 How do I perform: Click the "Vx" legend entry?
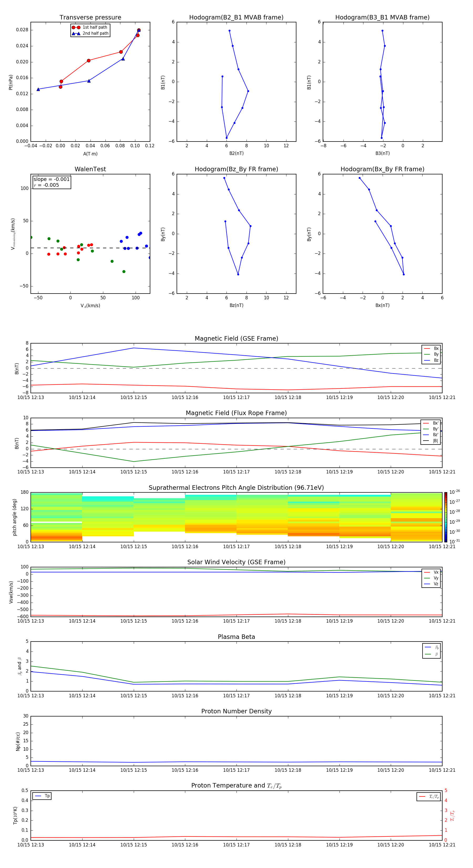pos(431,572)
